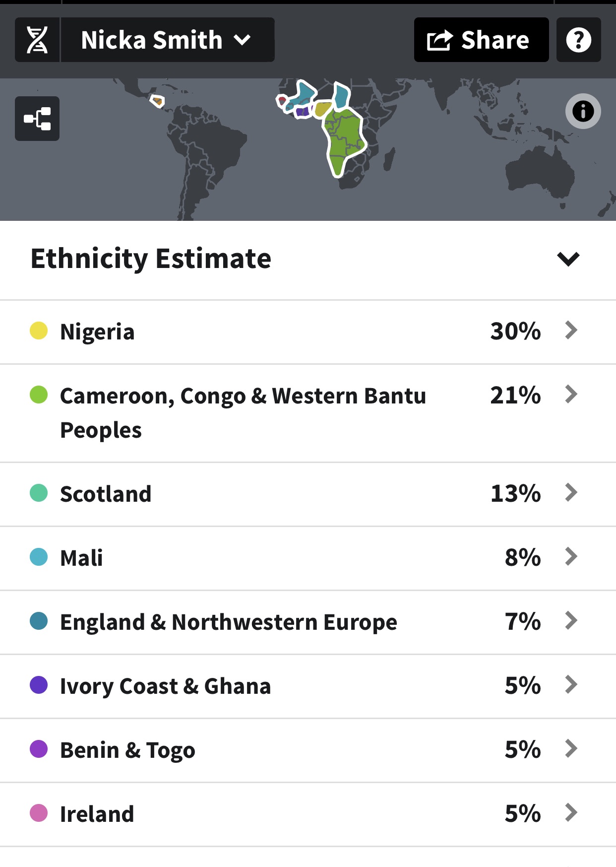Expand Nigeria details chevron
Image resolution: width=616 pixels, height=867 pixels.
(x=571, y=331)
